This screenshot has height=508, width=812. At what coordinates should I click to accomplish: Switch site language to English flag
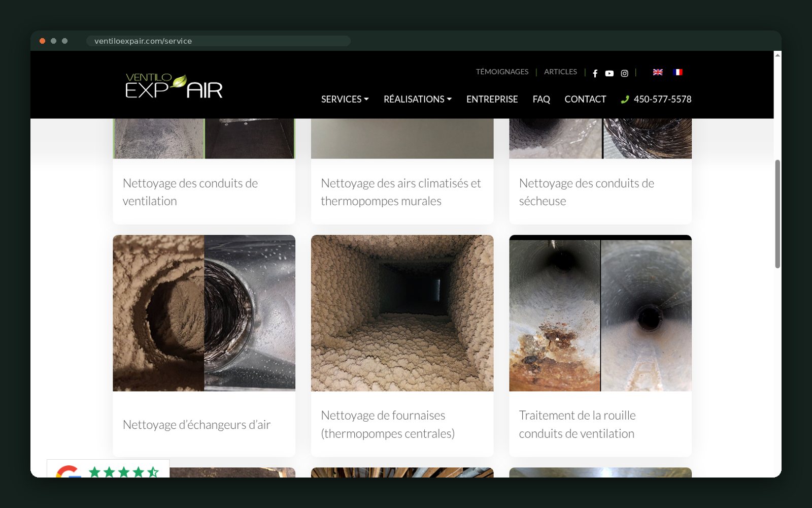tap(658, 72)
